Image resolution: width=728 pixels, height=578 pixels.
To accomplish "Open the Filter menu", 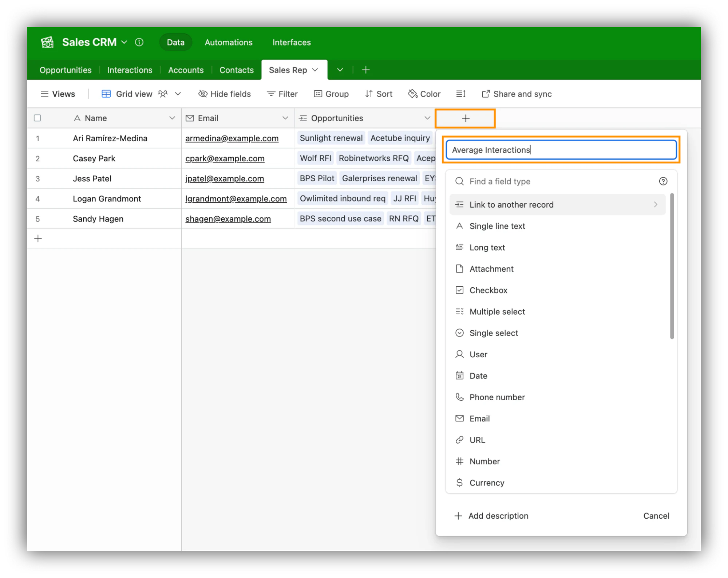I will point(282,94).
